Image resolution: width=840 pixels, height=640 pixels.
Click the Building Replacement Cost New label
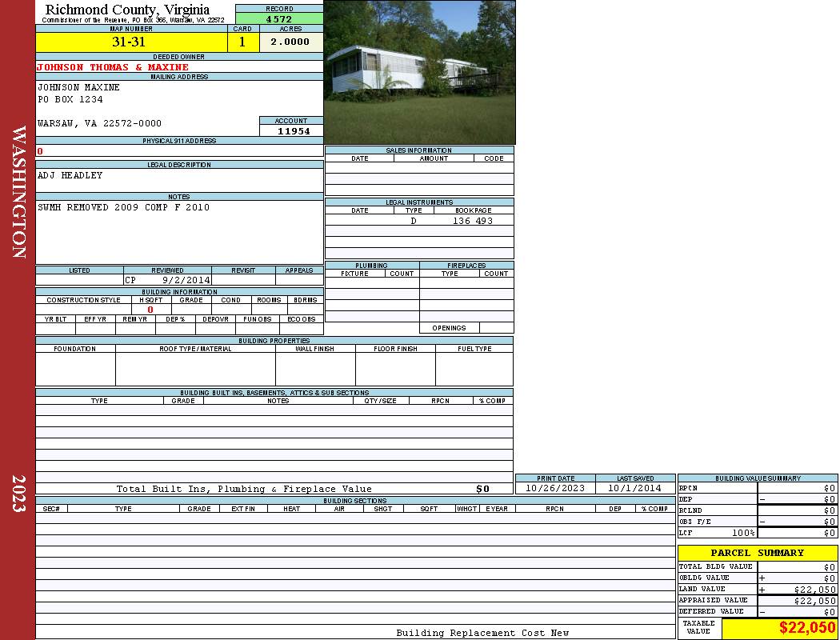482,633
